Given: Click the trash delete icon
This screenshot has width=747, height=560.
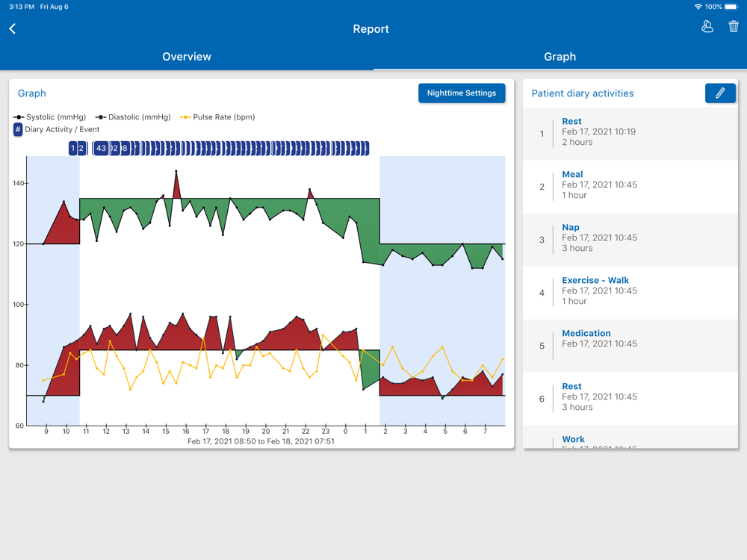Looking at the screenshot, I should (734, 27).
